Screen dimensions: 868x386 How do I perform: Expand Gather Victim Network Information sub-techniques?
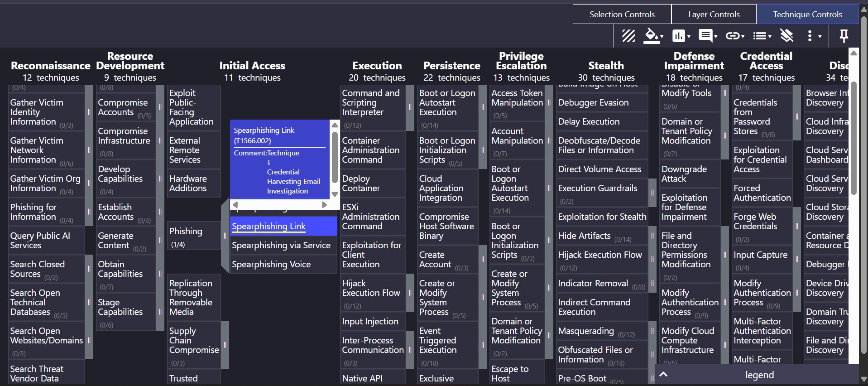(89, 150)
